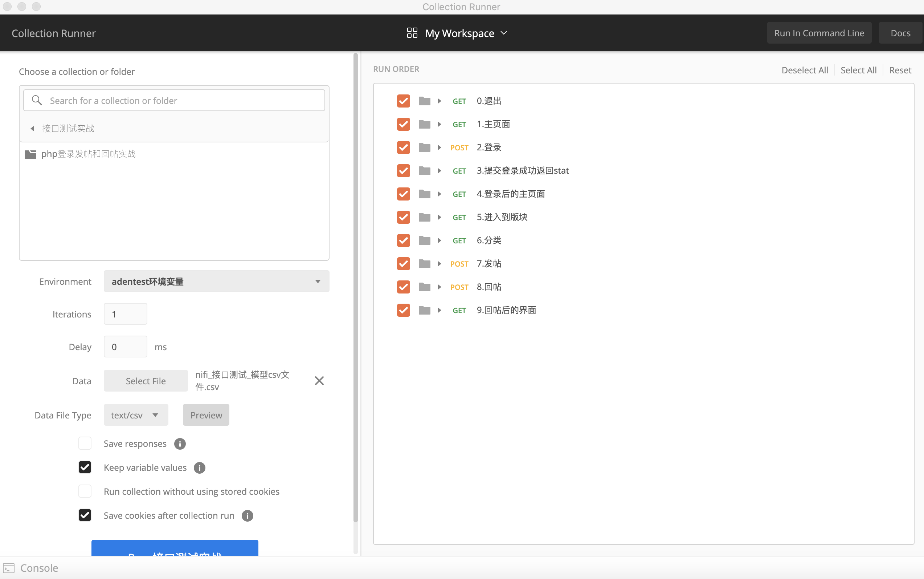The width and height of the screenshot is (924, 579).
Task: Enable the Save responses checkbox
Action: [85, 444]
